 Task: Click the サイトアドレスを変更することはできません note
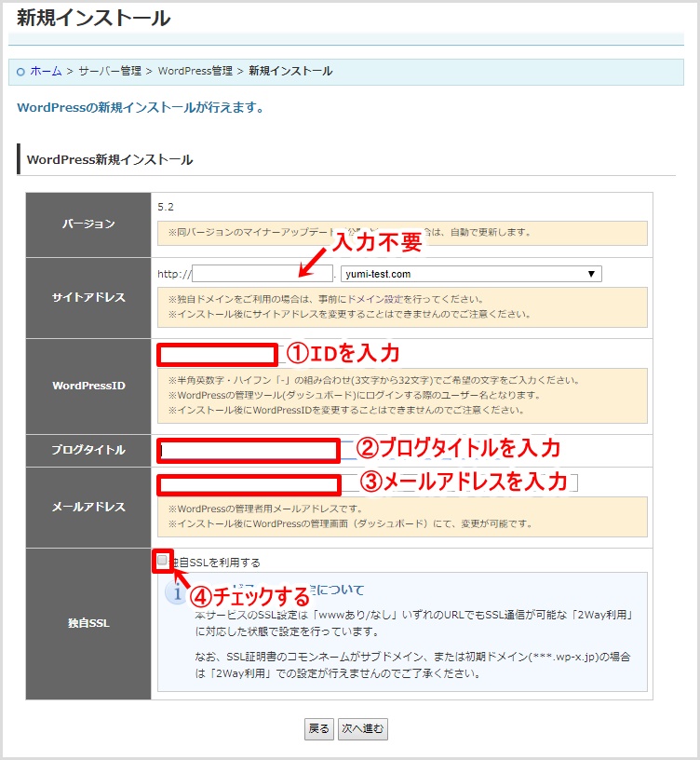349,314
